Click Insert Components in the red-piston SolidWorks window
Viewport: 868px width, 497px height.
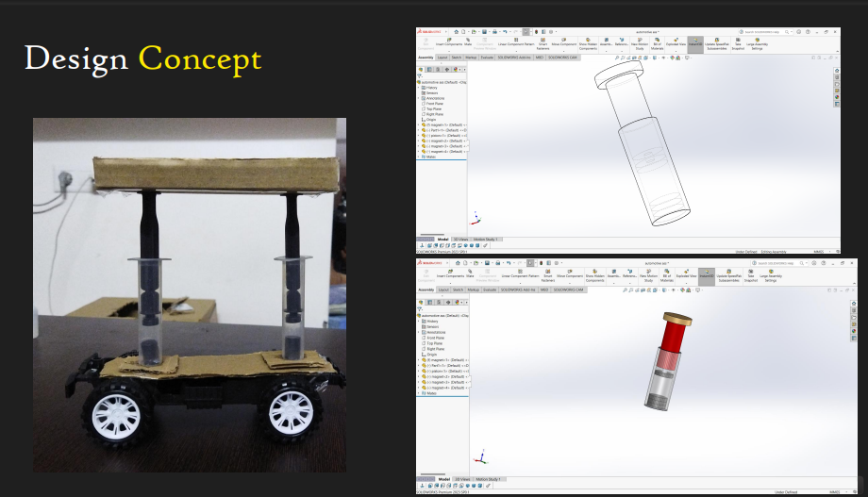451,273
